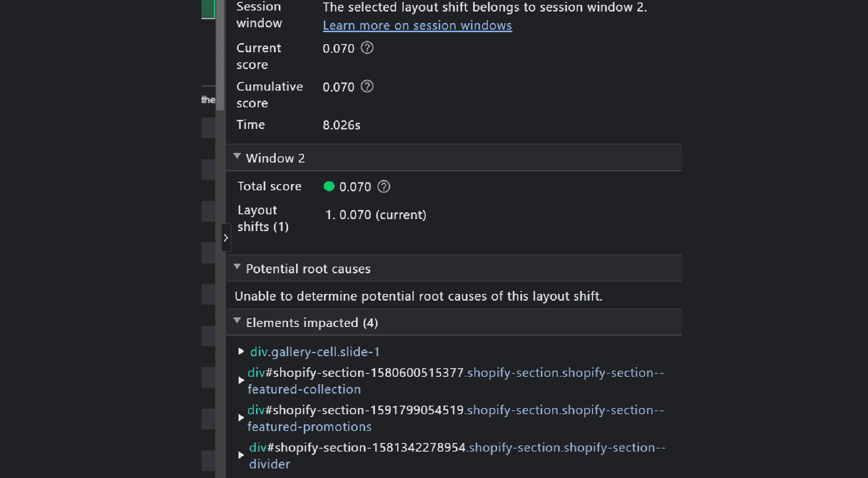Click the green Total score status dot
The height and width of the screenshot is (478, 868).
point(329,187)
